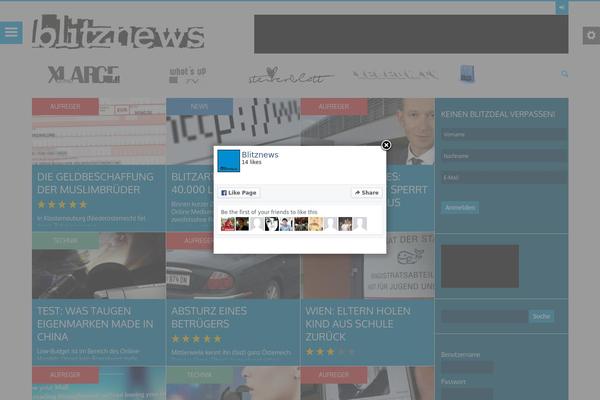Click the NEWS category tag
The image size is (600, 400).
200,106
